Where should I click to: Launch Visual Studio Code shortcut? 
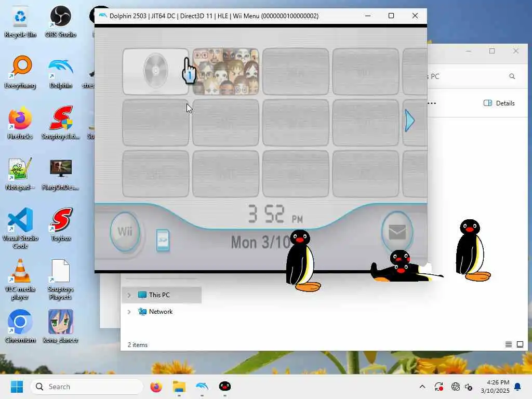pyautogui.click(x=20, y=229)
